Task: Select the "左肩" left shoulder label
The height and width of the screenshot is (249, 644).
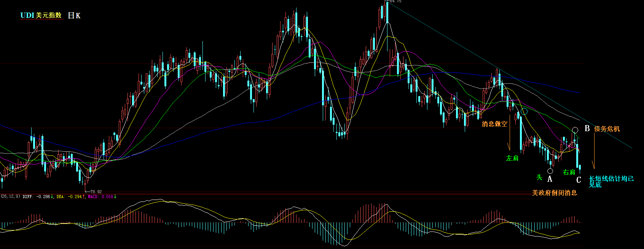Action: pos(512,158)
